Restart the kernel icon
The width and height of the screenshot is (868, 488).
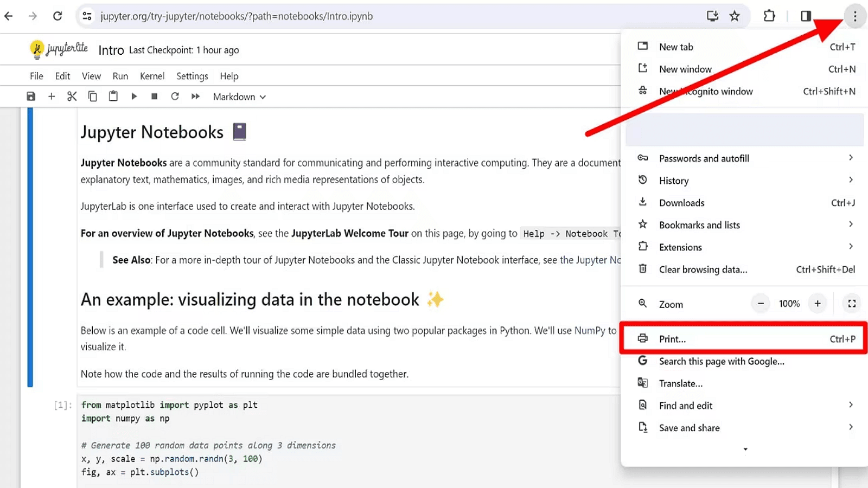[x=175, y=97]
